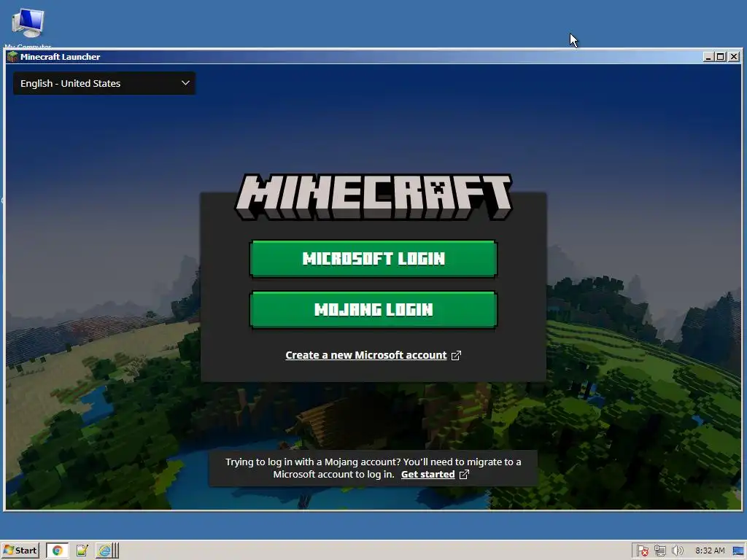Click the Minecraft logo image
The height and width of the screenshot is (560, 747).
373,197
